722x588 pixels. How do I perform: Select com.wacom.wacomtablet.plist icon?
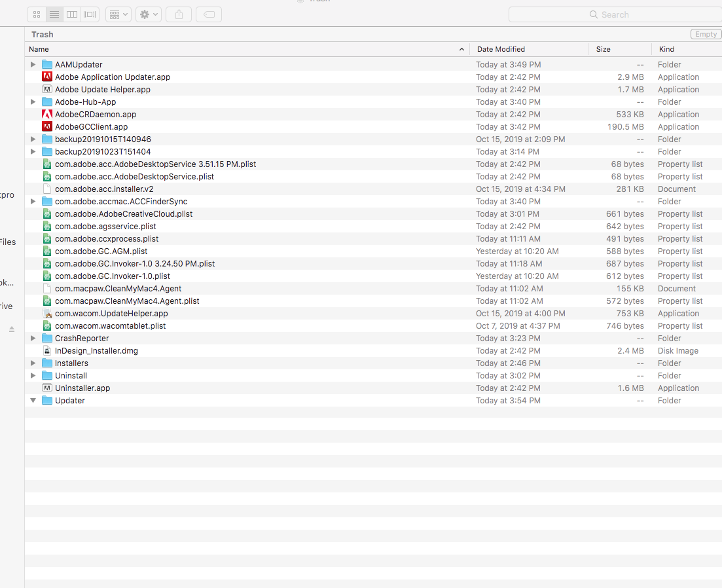pos(47,325)
